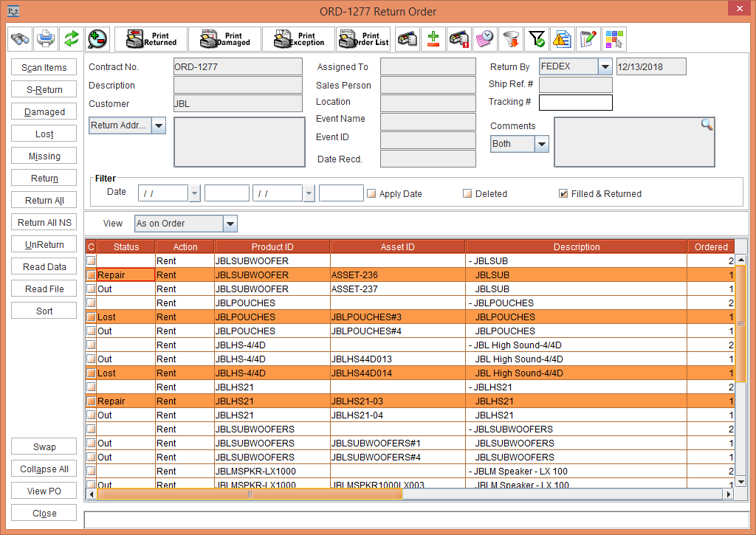The image size is (756, 535).
Task: Click the Print Exception toolbar button
Action: pos(298,38)
